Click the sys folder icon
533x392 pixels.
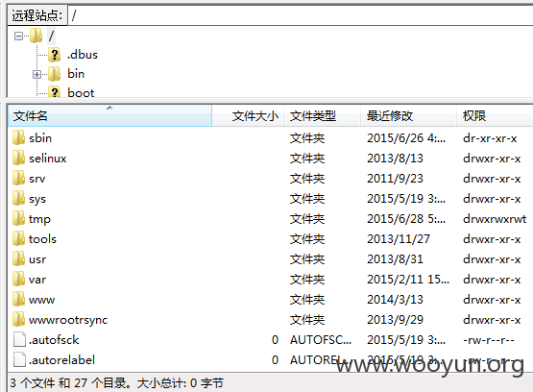(18, 199)
